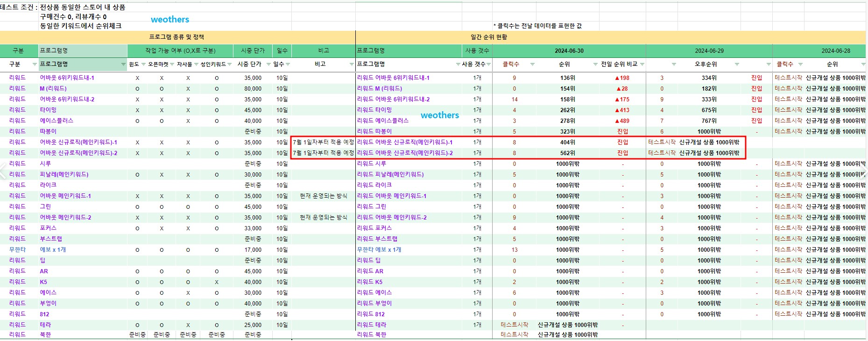868x341 pixels.
Task: Select the 2024-06-30 date header cell
Action: (x=569, y=51)
